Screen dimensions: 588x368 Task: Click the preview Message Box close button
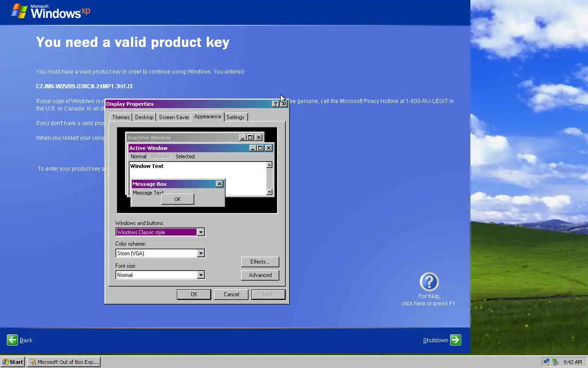tap(219, 184)
